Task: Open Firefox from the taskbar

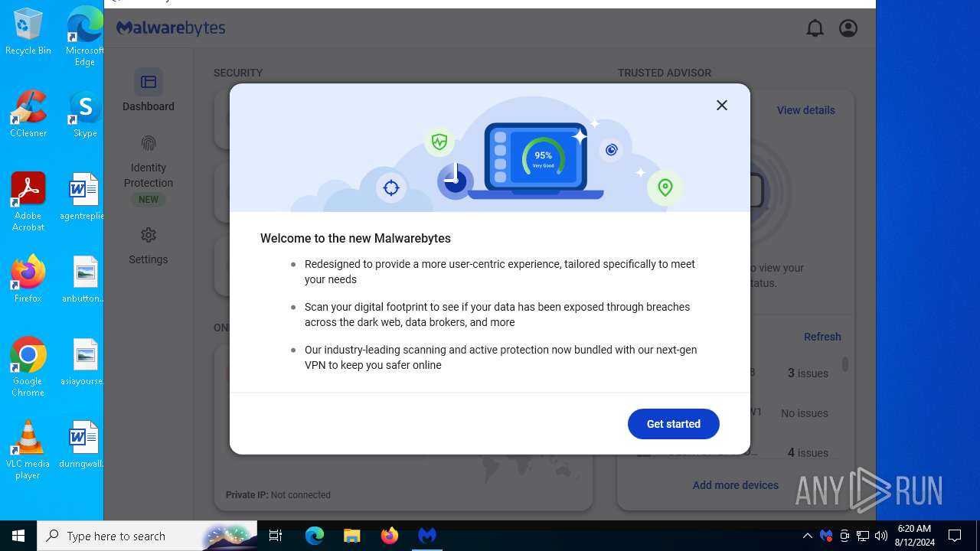Action: tap(389, 536)
